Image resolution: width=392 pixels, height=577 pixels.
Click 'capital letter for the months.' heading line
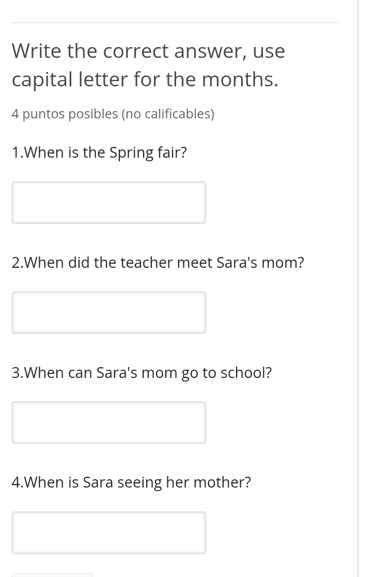(x=145, y=79)
